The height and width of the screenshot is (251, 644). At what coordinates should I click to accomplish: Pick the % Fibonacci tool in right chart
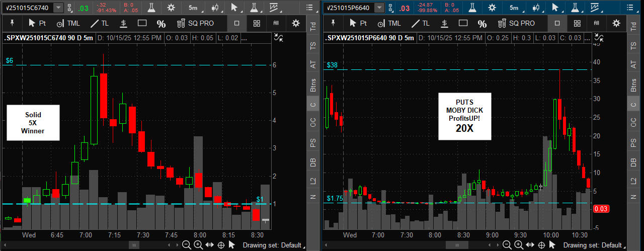pyautogui.click(x=482, y=24)
